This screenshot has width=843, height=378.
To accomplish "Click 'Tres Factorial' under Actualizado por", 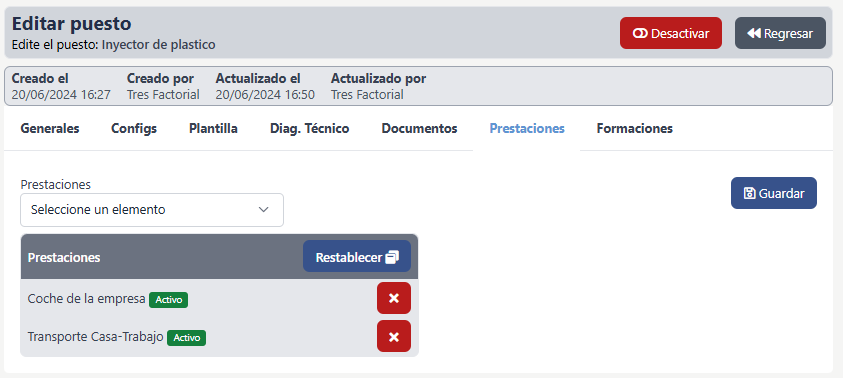I will [x=367, y=95].
